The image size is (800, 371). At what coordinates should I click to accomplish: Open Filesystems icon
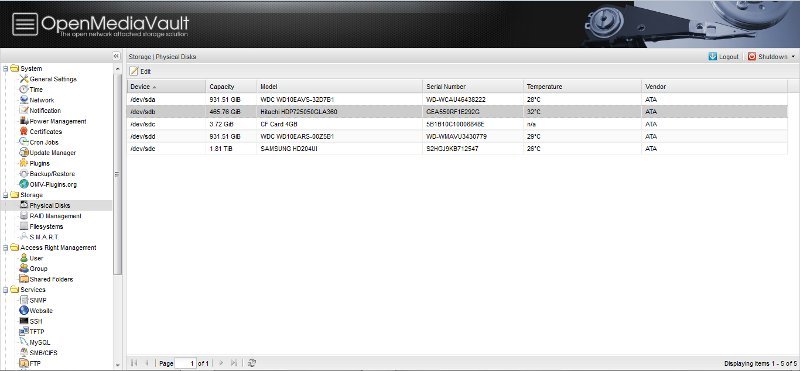click(23, 226)
